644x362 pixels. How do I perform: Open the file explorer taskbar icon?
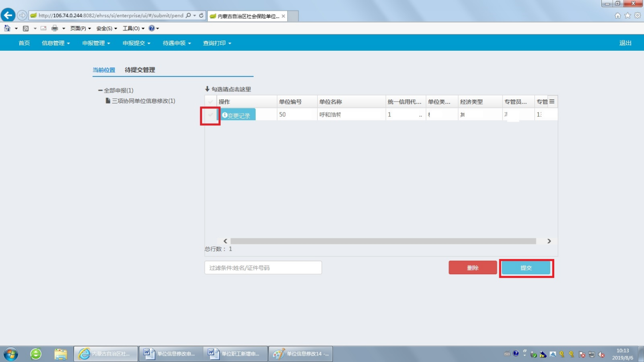point(60,354)
